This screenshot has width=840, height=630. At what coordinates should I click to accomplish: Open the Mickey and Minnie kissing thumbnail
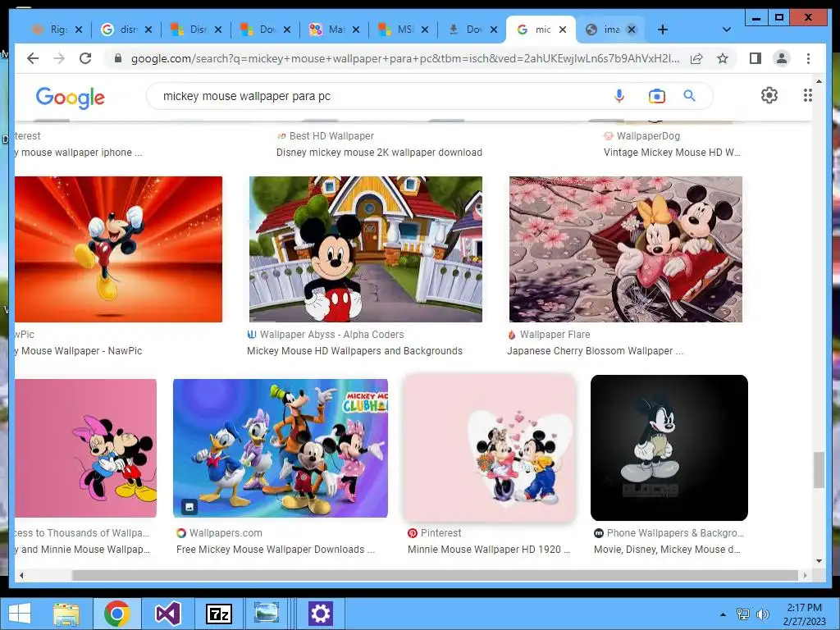click(x=85, y=449)
